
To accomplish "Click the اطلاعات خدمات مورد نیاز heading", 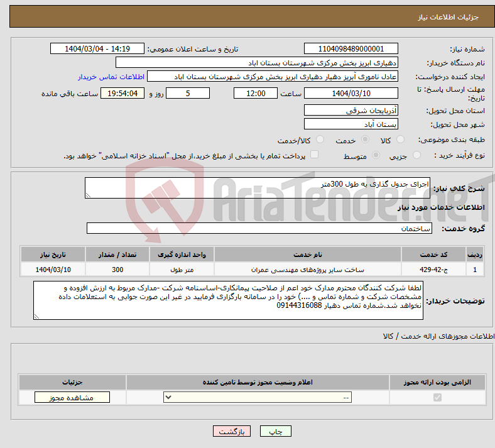I will click(x=441, y=207).
